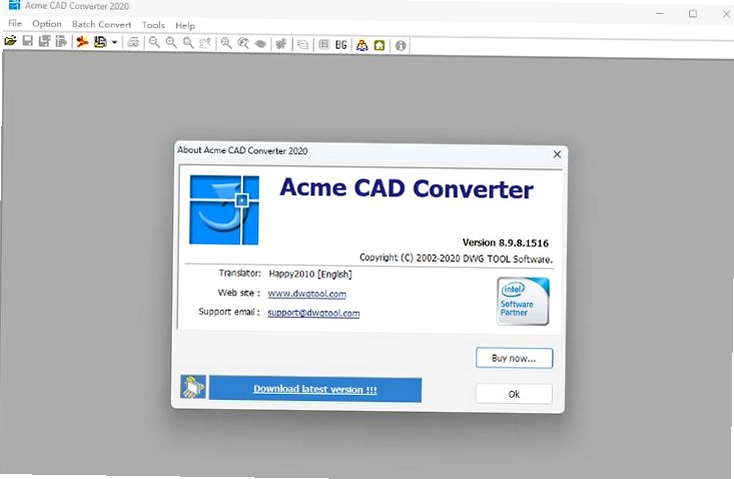734x479 pixels.
Task: Click the Save floppy disk icon
Action: coord(28,41)
